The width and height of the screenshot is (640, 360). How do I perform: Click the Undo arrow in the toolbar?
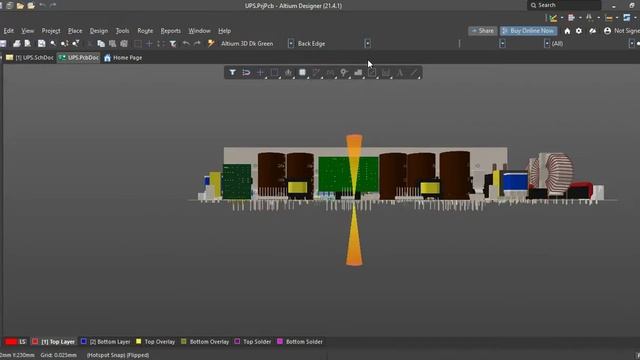pyautogui.click(x=186, y=44)
